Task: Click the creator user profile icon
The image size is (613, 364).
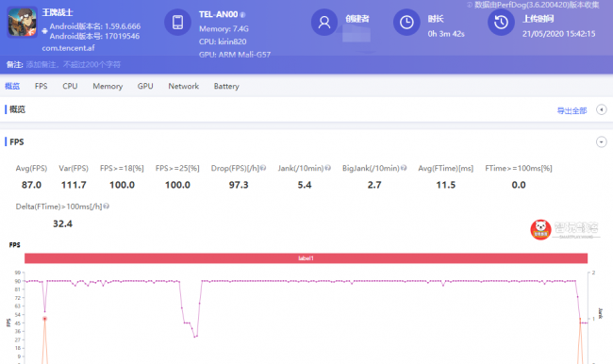Action: tap(324, 23)
